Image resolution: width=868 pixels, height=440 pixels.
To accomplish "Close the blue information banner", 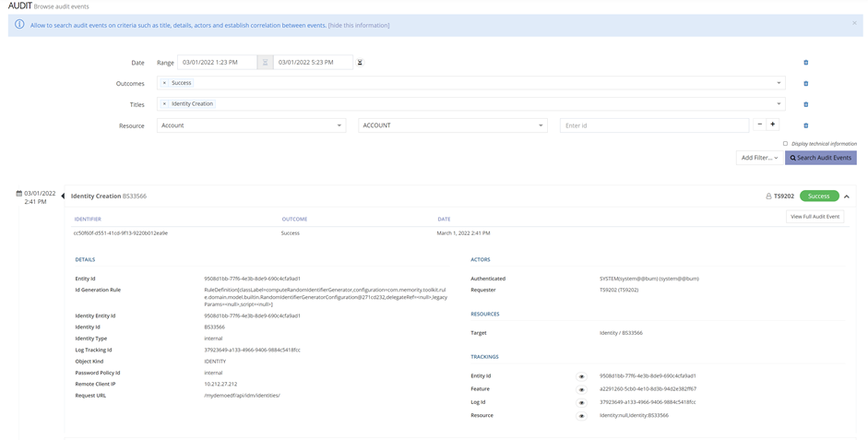I will click(854, 23).
